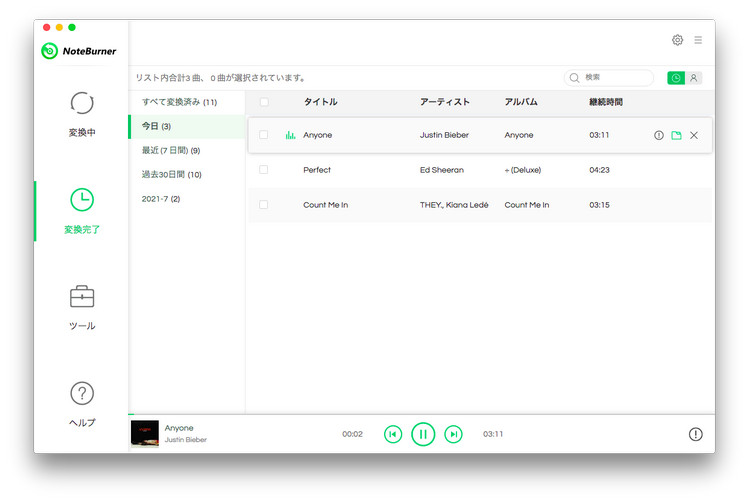Click the Justin Bieber artist cell in the list
Screen dimensions: 749x502
(x=444, y=135)
